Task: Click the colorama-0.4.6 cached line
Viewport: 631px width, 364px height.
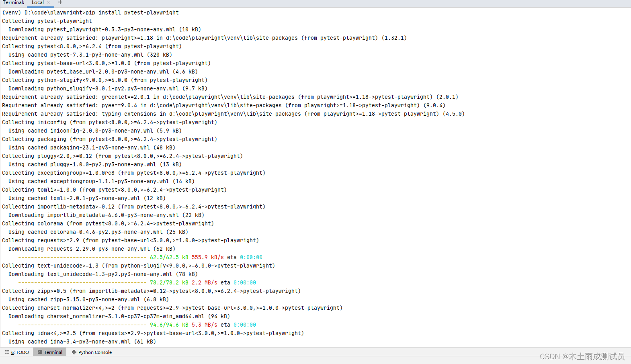Action: [x=98, y=232]
